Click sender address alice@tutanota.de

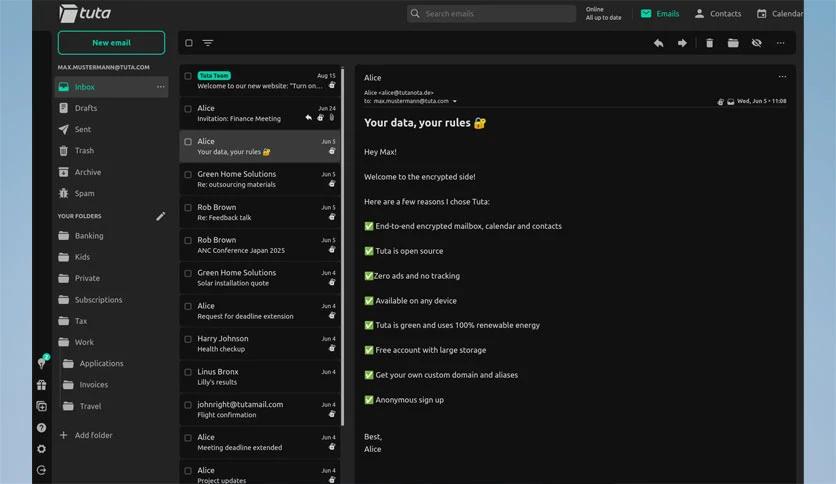click(x=406, y=93)
